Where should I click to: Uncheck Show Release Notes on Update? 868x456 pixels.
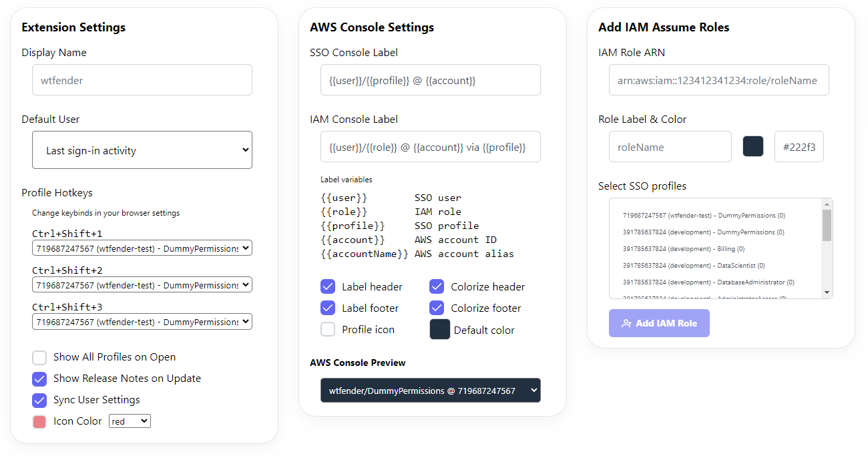coord(39,379)
